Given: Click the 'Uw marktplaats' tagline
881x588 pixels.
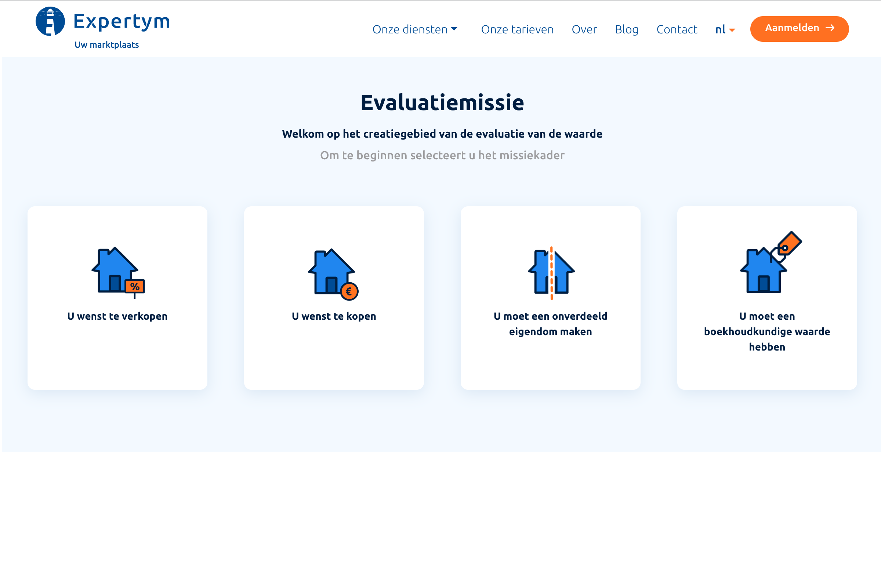Looking at the screenshot, I should [107, 45].
